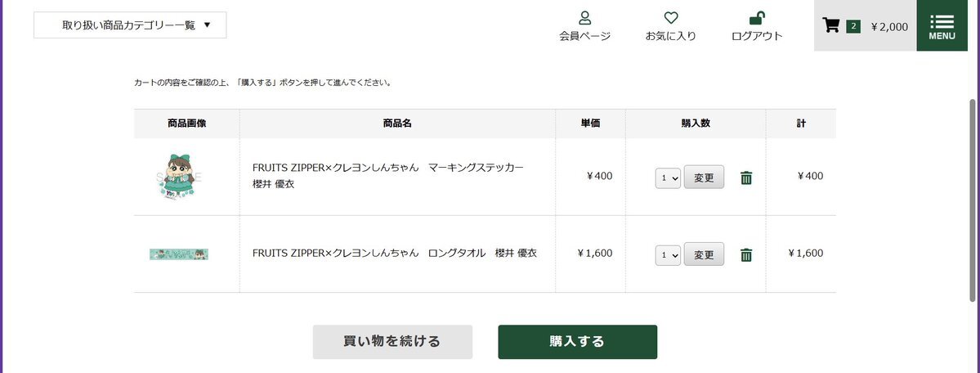Open the shopping cart icon
The height and width of the screenshot is (373, 980).
831,25
